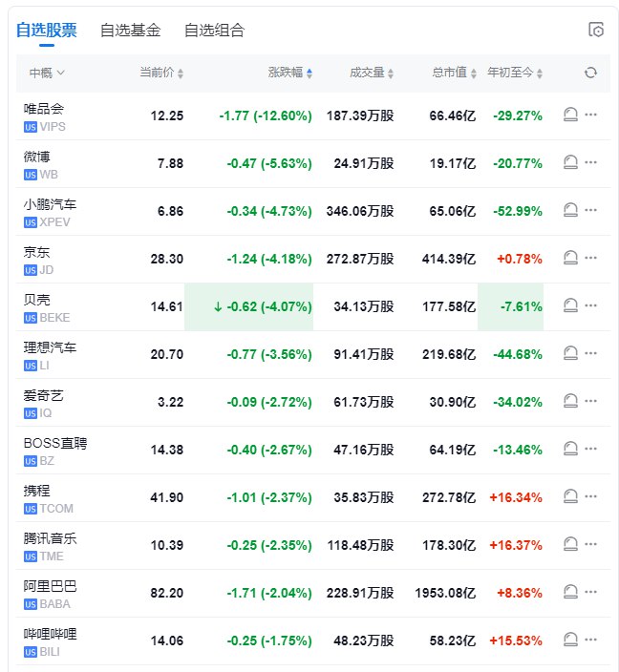619x672 pixels.
Task: Open more options for 微博 row
Action: coord(590,162)
